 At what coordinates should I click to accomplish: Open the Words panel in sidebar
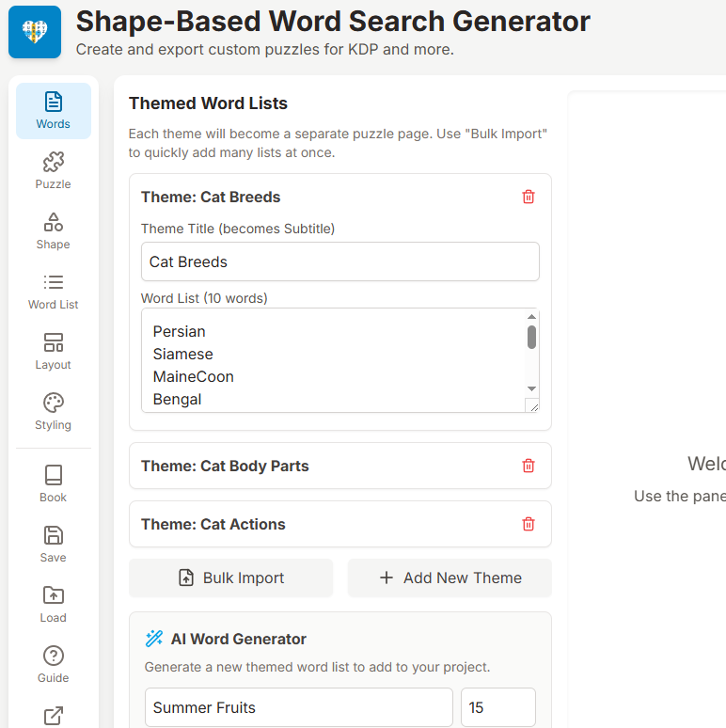coord(54,110)
